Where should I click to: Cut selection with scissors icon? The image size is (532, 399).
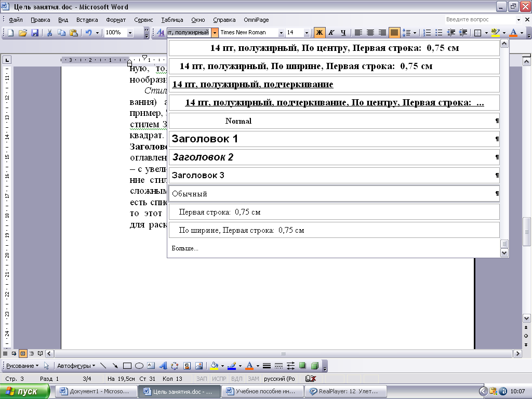49,33
